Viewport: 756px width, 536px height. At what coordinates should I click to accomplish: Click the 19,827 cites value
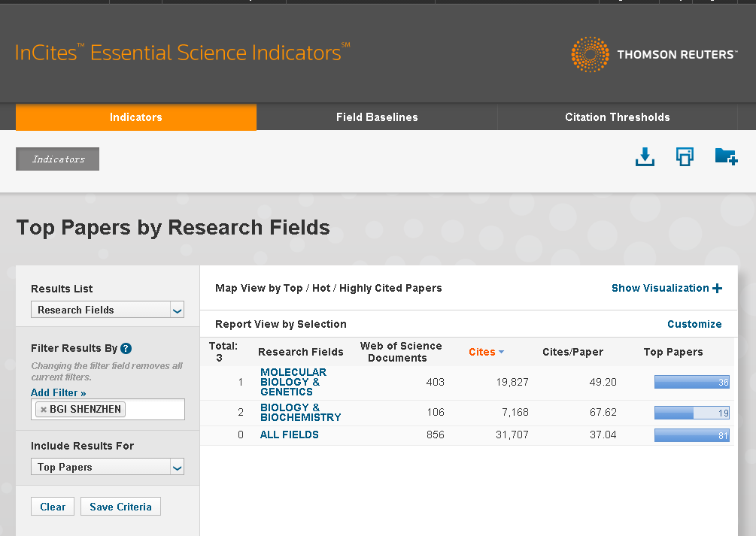[512, 382]
